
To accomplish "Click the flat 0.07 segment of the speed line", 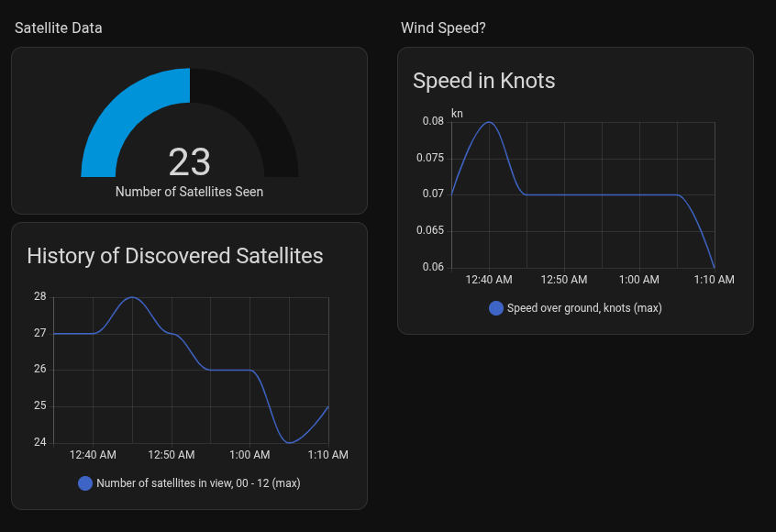I will 601,194.
